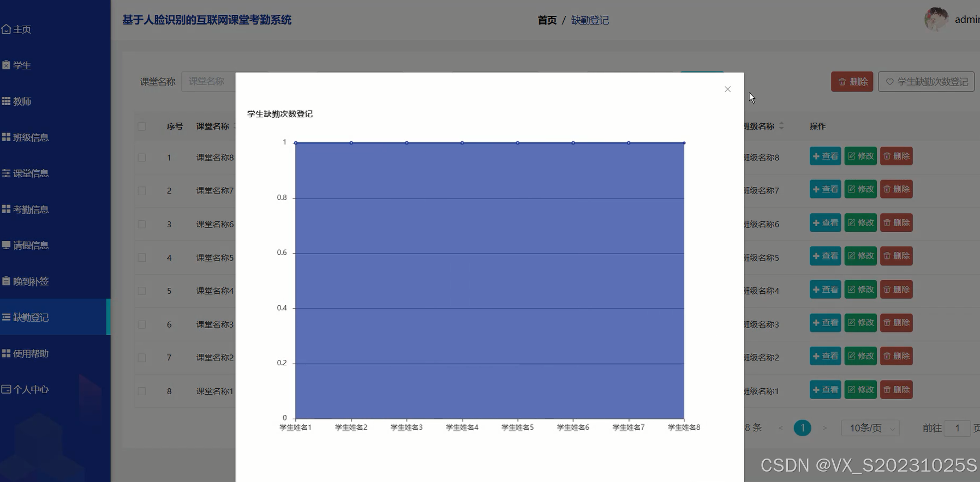The image size is (980, 482).
Task: Open 学生缺勤次数登记 statistics button
Action: click(926, 82)
